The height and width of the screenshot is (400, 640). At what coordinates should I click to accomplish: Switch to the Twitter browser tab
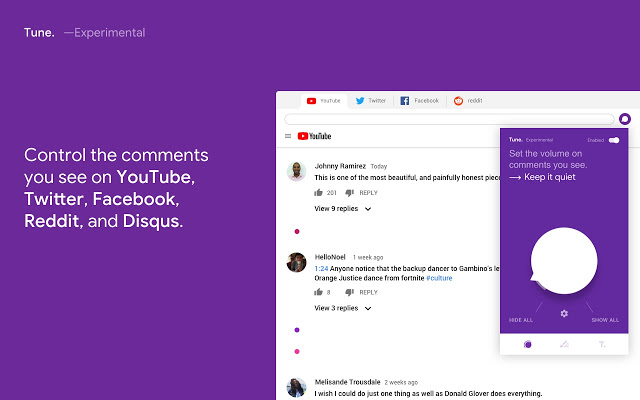click(x=371, y=101)
